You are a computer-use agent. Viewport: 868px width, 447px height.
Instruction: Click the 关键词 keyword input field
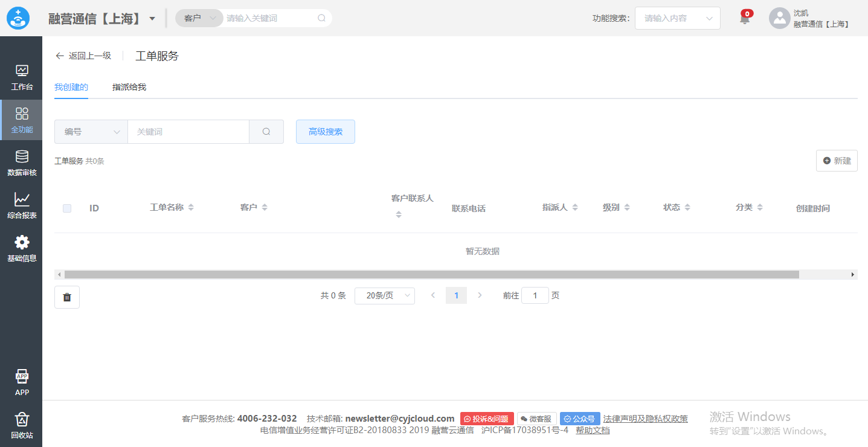point(188,132)
